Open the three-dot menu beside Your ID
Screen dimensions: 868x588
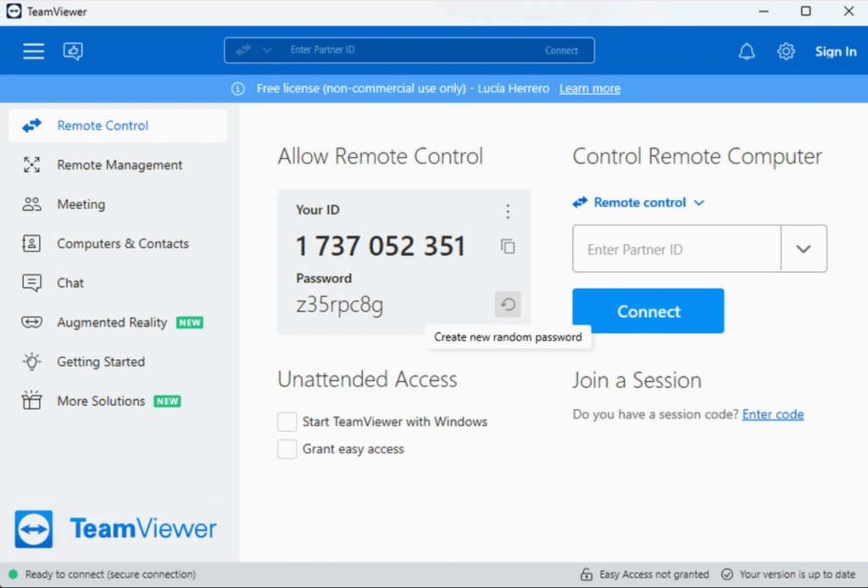[x=507, y=211]
